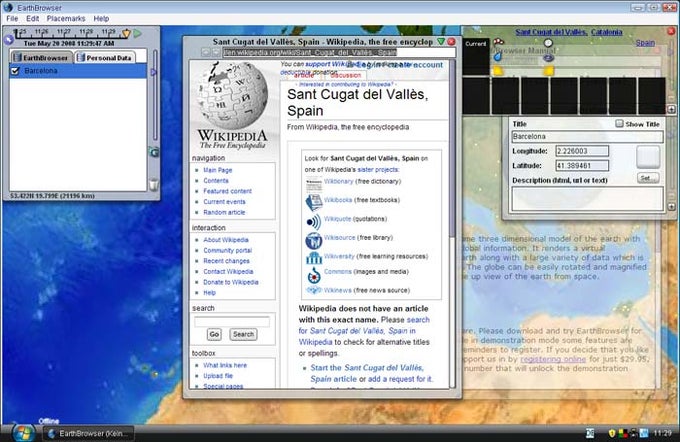
Task: Uncheck the Barcelona placemark checkbox
Action: (15, 71)
